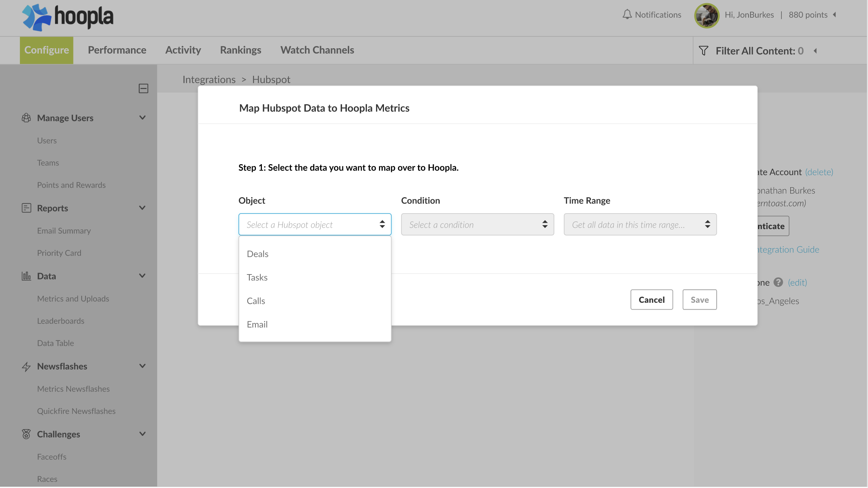Click the Reports section icon
Image resolution: width=868 pixels, height=488 pixels.
pos(26,208)
